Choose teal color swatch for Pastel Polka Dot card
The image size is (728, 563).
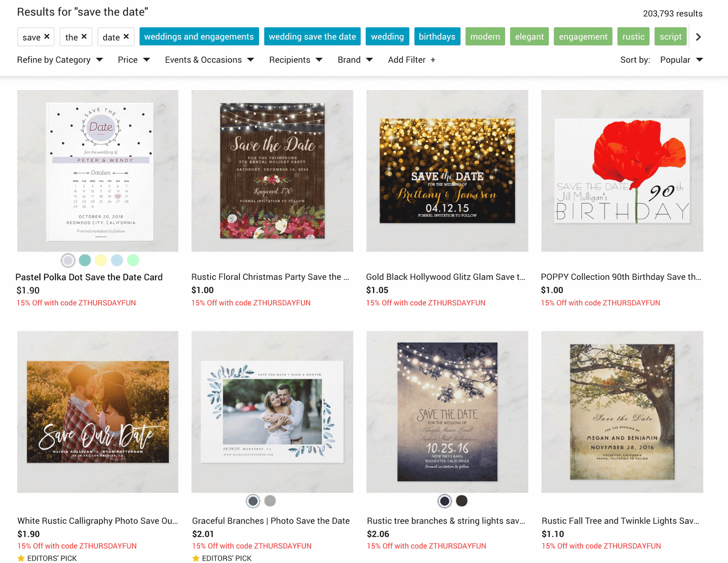point(85,260)
